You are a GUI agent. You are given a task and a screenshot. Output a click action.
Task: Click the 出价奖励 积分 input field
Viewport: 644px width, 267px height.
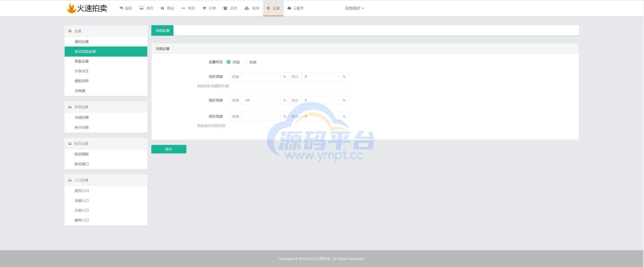(x=321, y=77)
